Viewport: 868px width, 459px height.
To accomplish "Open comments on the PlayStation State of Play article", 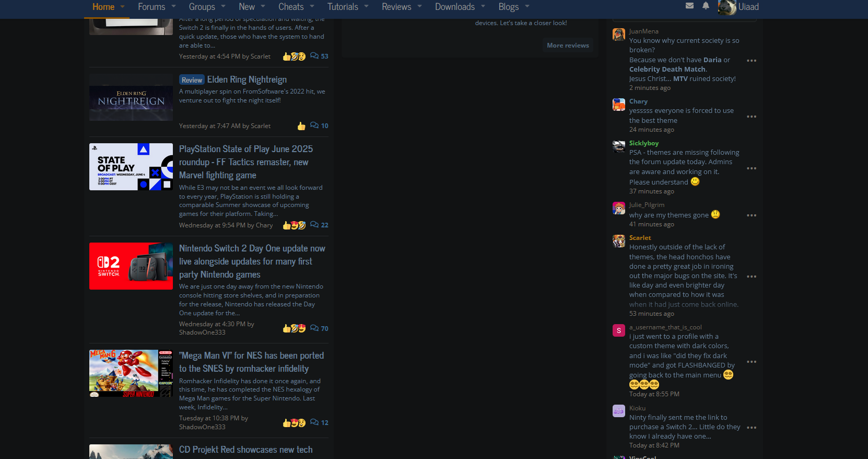I will pyautogui.click(x=319, y=225).
